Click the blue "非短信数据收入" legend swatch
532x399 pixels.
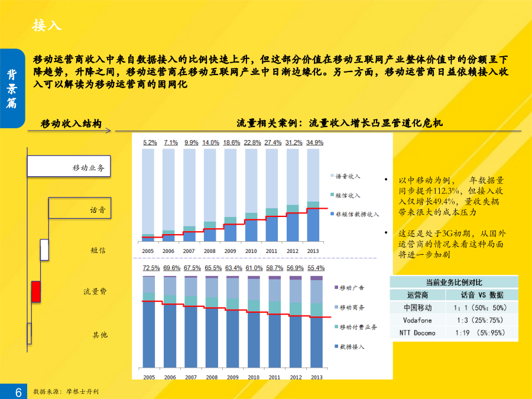point(332,214)
